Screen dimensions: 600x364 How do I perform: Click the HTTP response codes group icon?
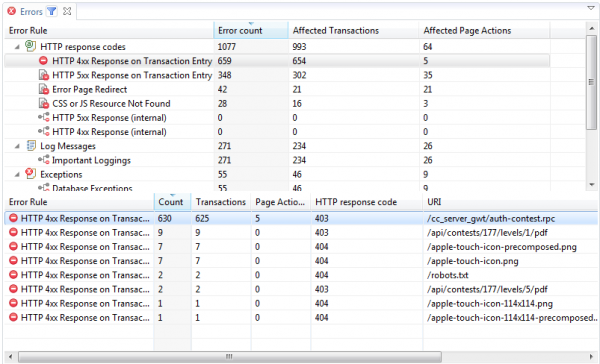tap(31, 46)
